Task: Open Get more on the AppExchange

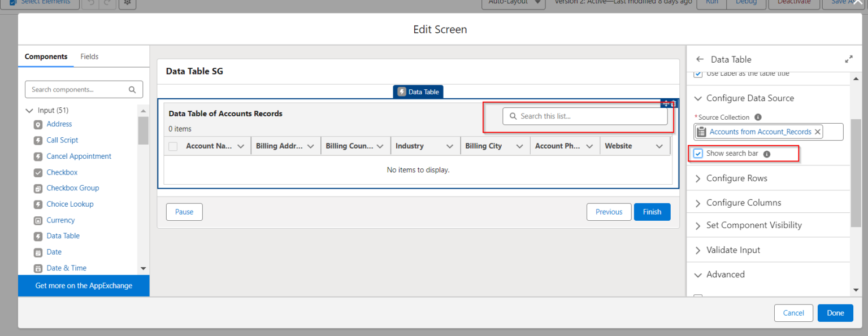Action: click(84, 286)
